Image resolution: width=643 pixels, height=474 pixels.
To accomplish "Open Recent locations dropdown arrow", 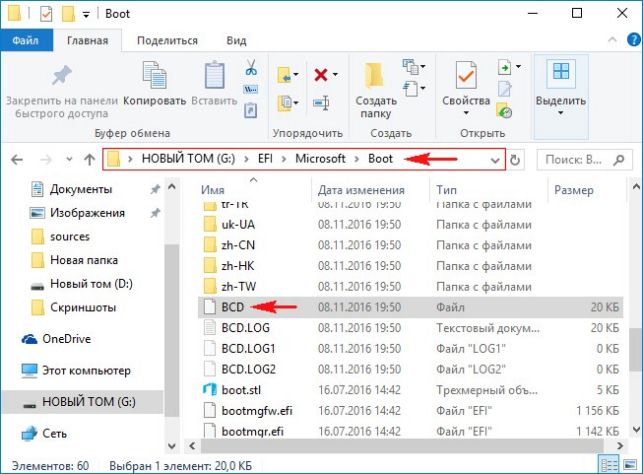I will click(x=69, y=160).
